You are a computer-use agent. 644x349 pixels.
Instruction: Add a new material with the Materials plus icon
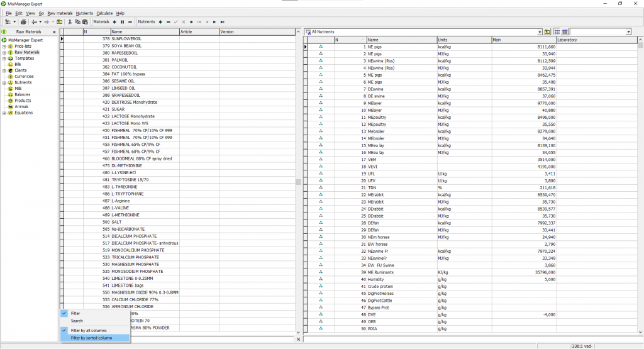114,22
